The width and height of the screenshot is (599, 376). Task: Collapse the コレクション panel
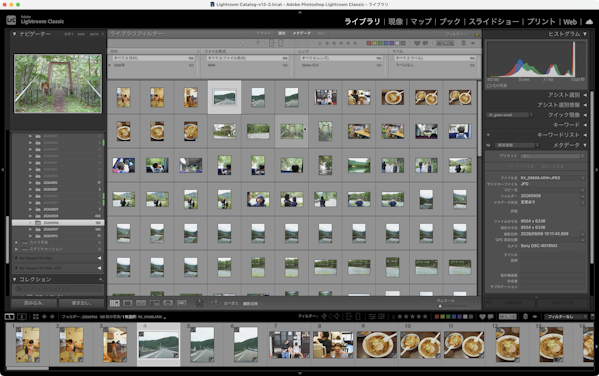point(15,279)
